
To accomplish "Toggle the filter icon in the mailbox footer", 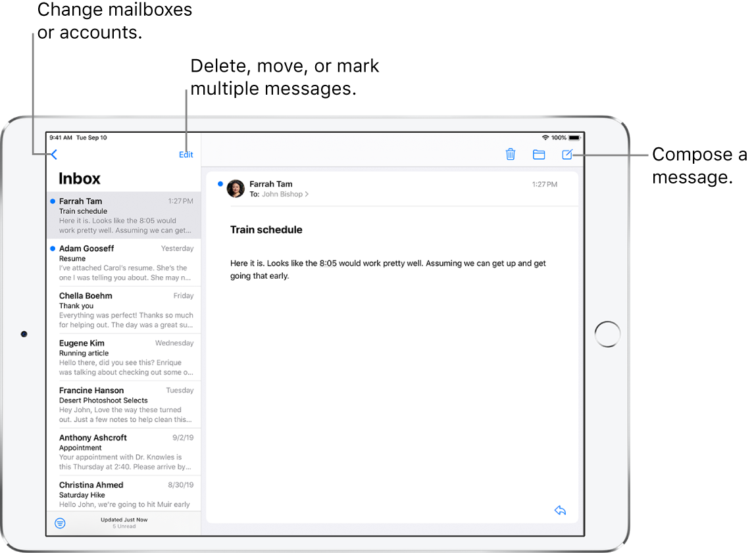I will [x=60, y=523].
